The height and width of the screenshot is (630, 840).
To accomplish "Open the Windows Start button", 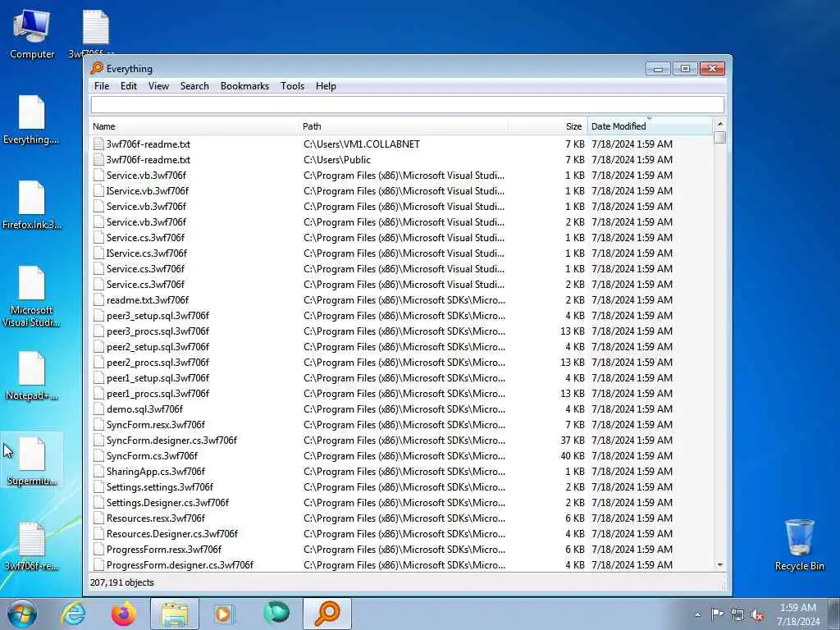I will click(x=22, y=614).
